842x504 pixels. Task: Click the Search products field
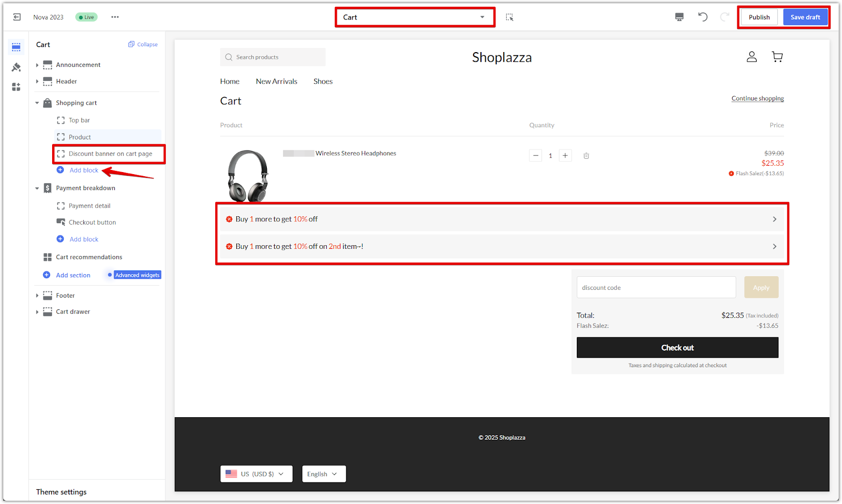273,57
